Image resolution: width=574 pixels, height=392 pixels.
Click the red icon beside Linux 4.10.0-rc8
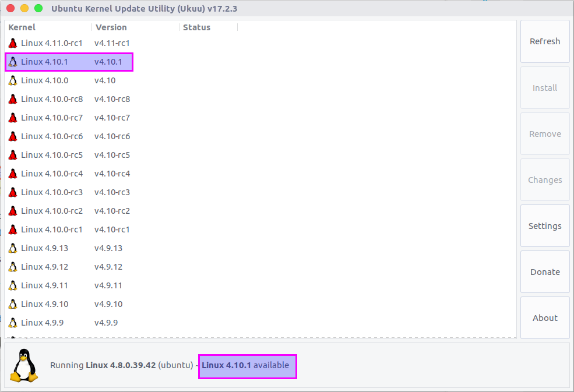pos(13,99)
